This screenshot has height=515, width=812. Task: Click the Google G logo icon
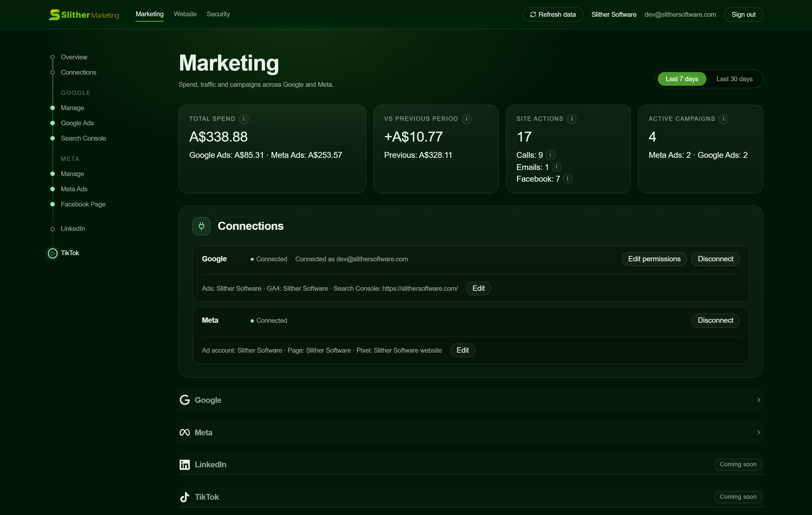[x=184, y=400]
